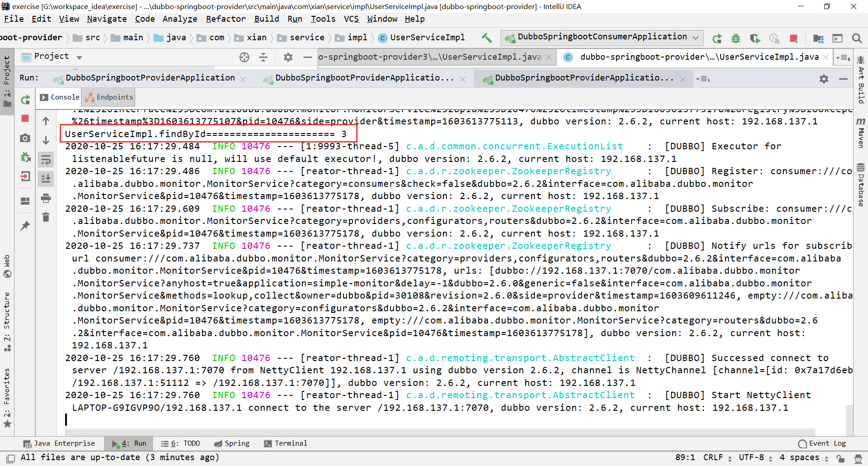Open the 6: TODO tool window
Image resolution: width=868 pixels, height=466 pixels.
(180, 444)
